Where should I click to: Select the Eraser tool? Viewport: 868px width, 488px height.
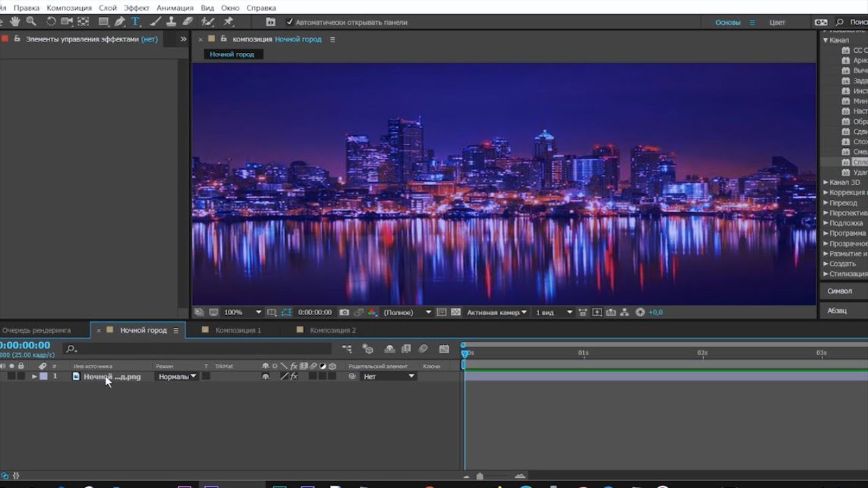click(188, 22)
